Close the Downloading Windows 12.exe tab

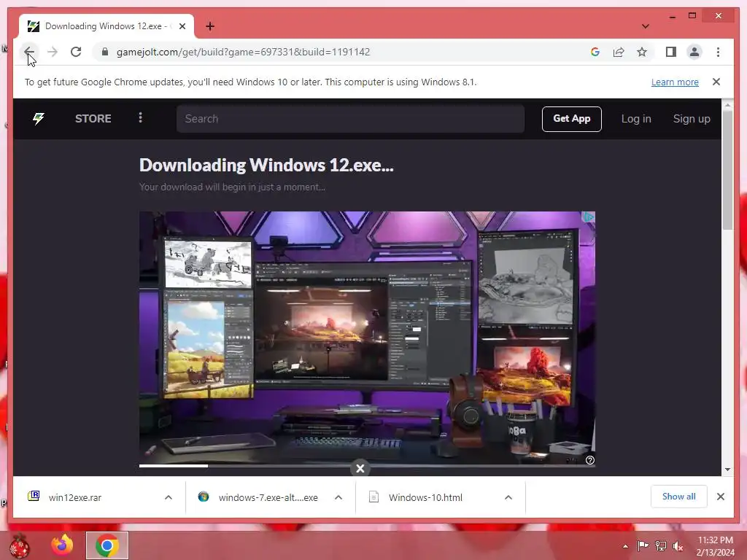(182, 26)
